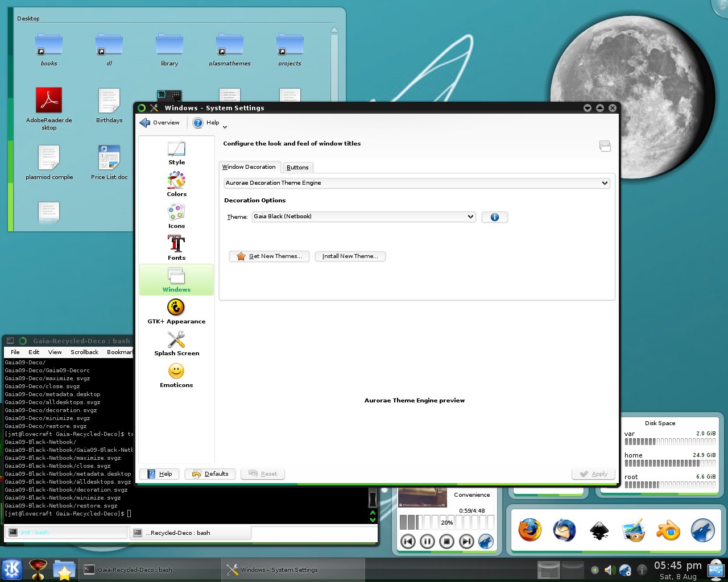The width and height of the screenshot is (728, 582).
Task: Click the theme information button
Action: (494, 217)
